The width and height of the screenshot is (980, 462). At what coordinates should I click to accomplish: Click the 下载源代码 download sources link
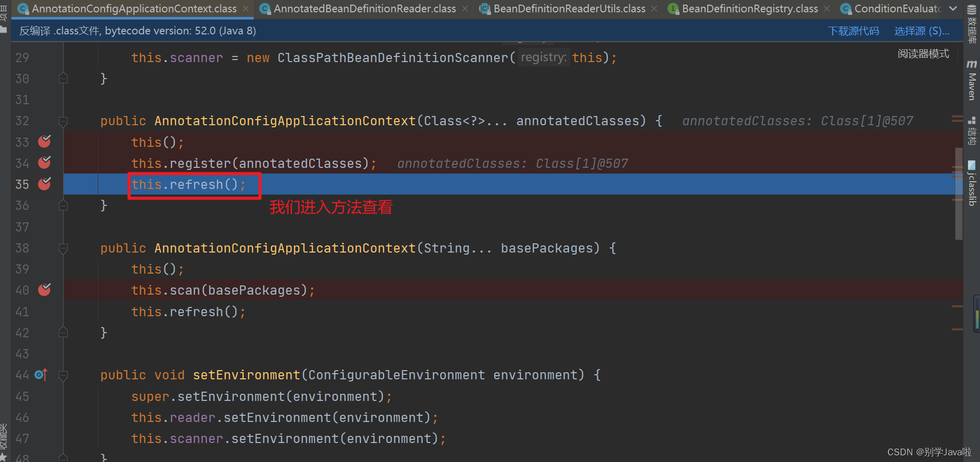coord(854,31)
